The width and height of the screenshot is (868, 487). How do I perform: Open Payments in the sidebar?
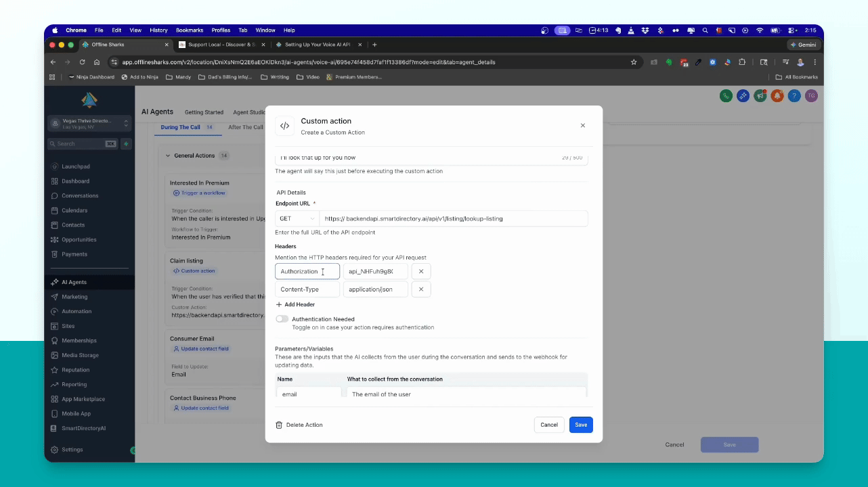[x=74, y=254]
